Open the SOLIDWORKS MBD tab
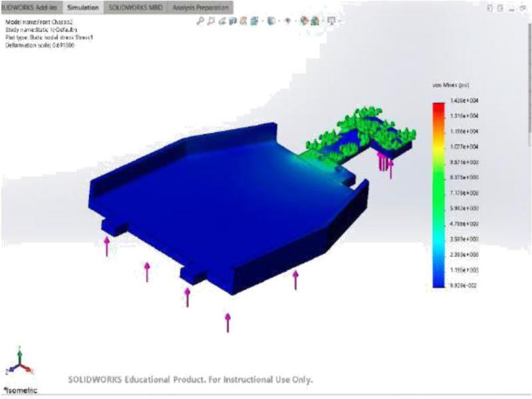 (135, 7)
